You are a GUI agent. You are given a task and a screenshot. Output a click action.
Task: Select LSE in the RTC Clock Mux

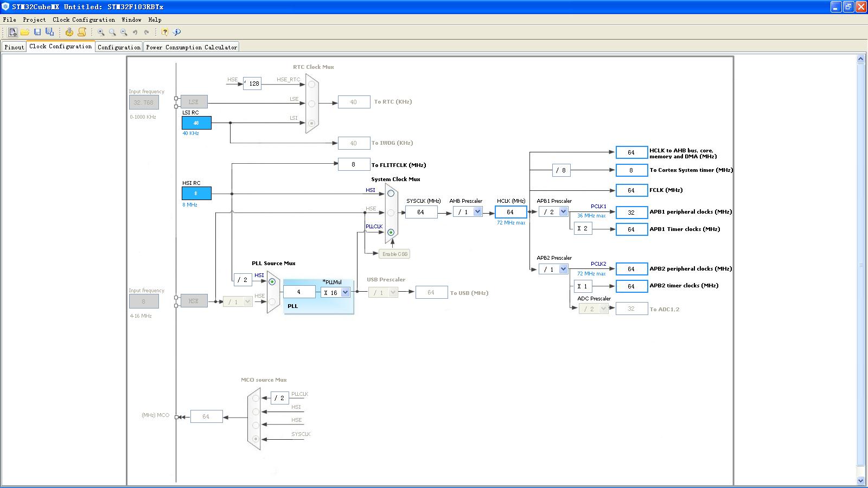pos(311,104)
